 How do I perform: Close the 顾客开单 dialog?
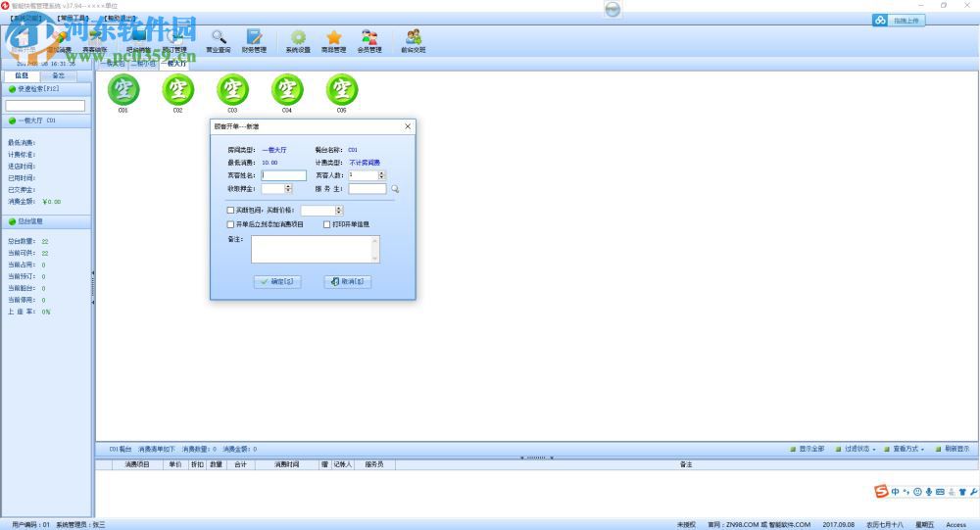tap(408, 126)
